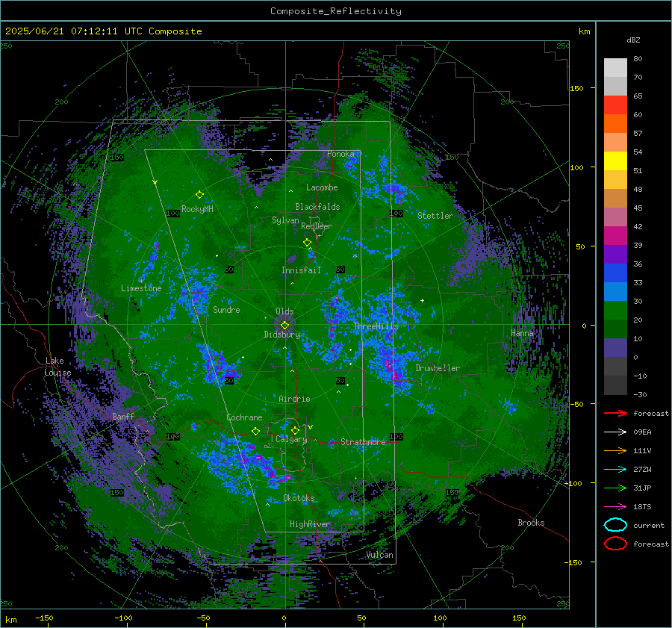Click the Ponoka city label
The height and width of the screenshot is (628, 672).
tap(340, 154)
